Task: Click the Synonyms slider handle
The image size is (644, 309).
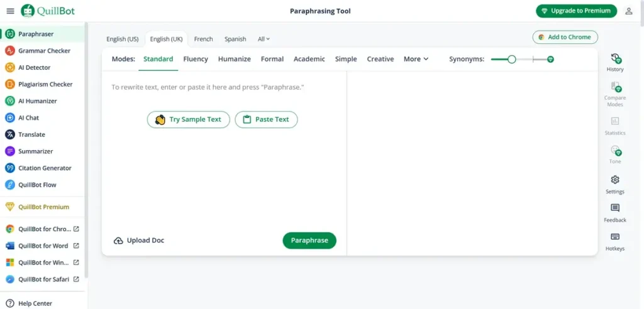Action: 512,59
